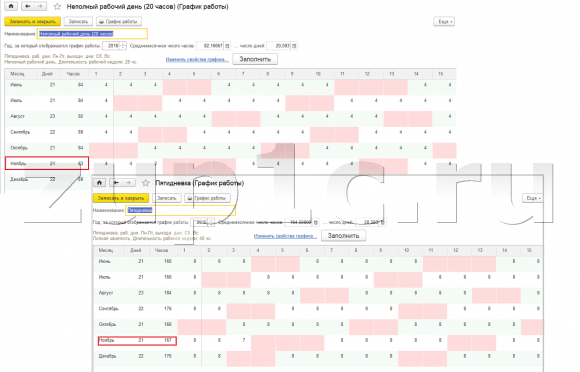The image size is (580, 372).
Task: Click Записать in the Пятидневка window
Action: coord(167,198)
